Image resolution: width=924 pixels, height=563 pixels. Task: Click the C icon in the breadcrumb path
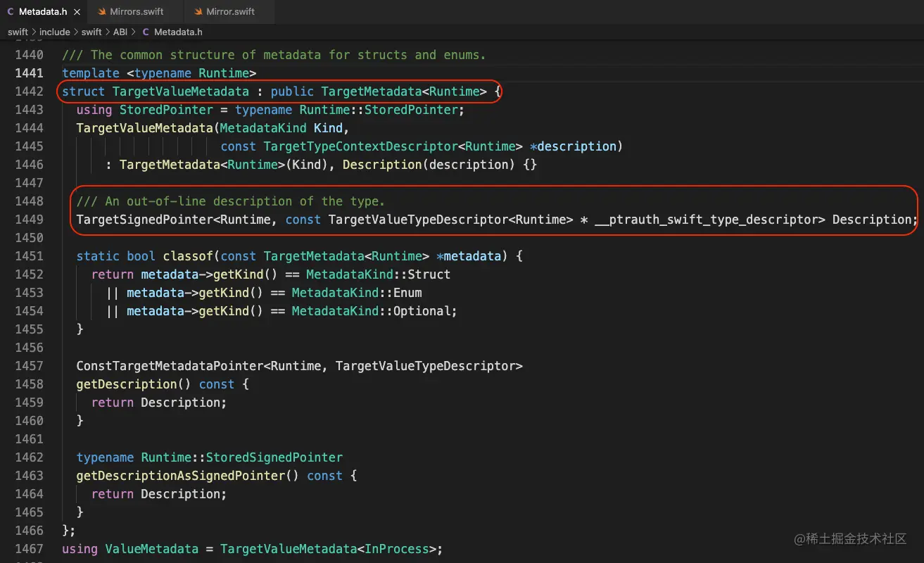(146, 32)
